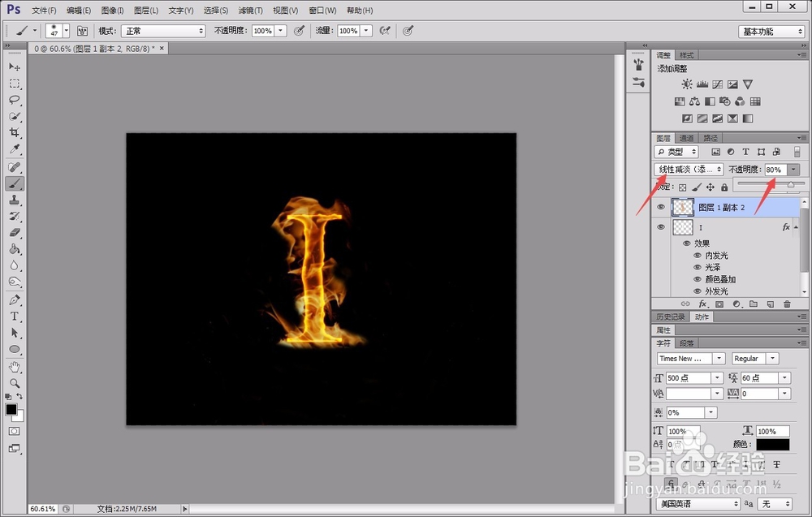Open the 美国英语 language dropdown
Image resolution: width=812 pixels, height=517 pixels.
pos(698,503)
